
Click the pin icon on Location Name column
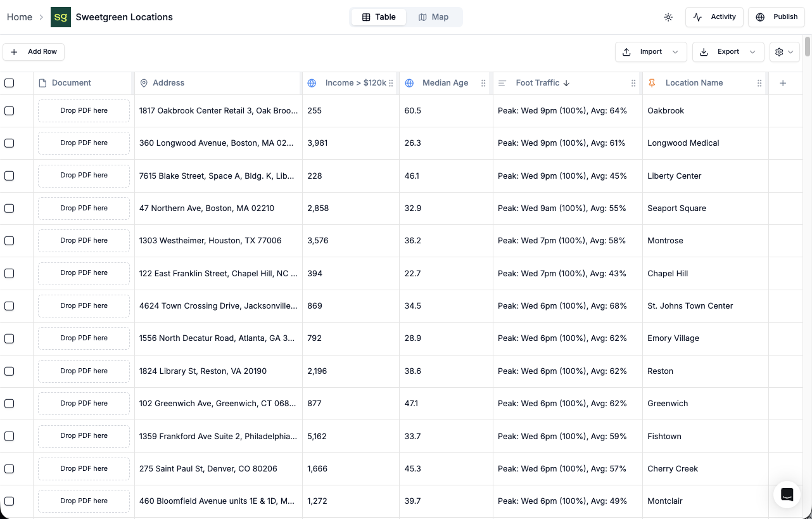tap(651, 82)
